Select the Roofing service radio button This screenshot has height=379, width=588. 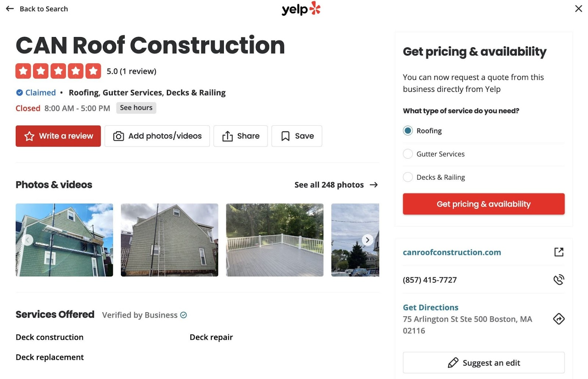pyautogui.click(x=408, y=130)
